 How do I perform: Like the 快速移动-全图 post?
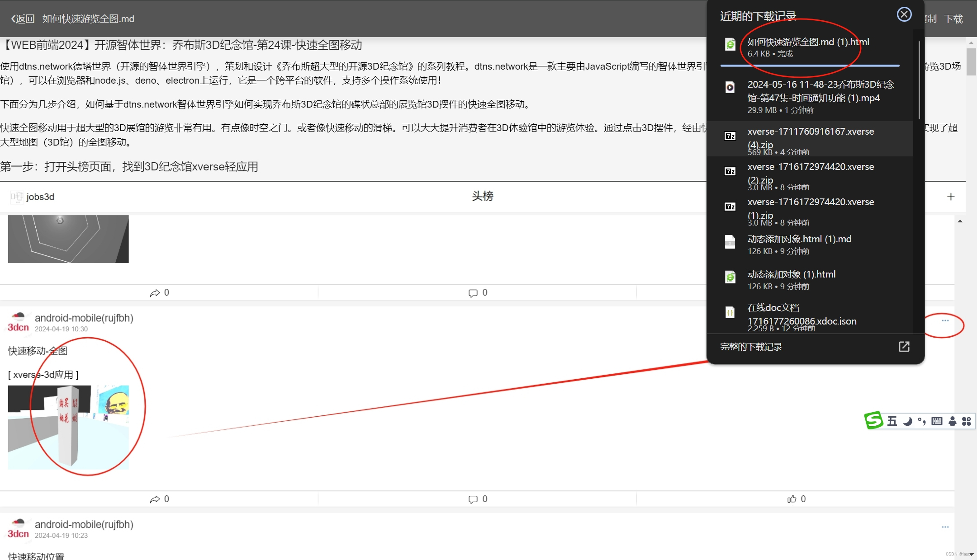pos(792,499)
